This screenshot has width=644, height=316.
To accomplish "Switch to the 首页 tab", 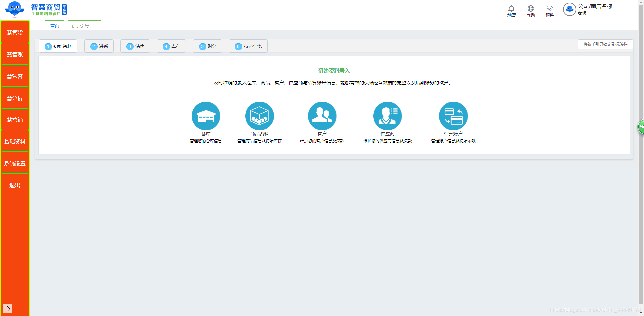I will pos(55,26).
